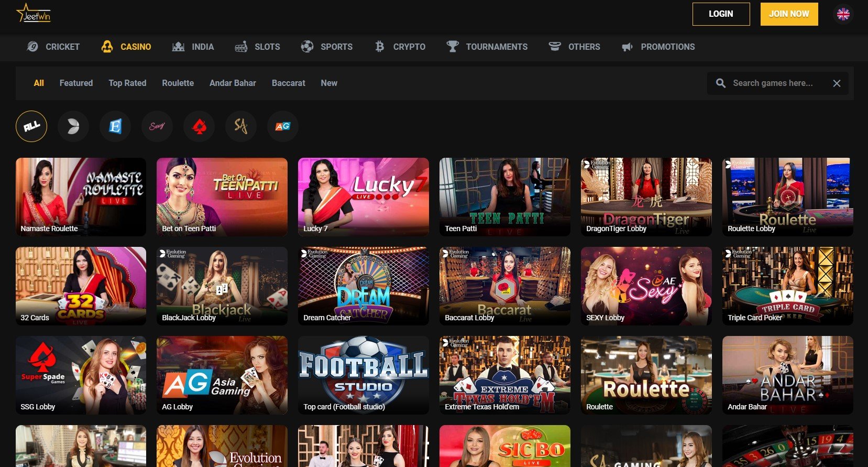Click the Sports soccer ball icon
Viewport: 868px width, 467px height.
click(307, 47)
